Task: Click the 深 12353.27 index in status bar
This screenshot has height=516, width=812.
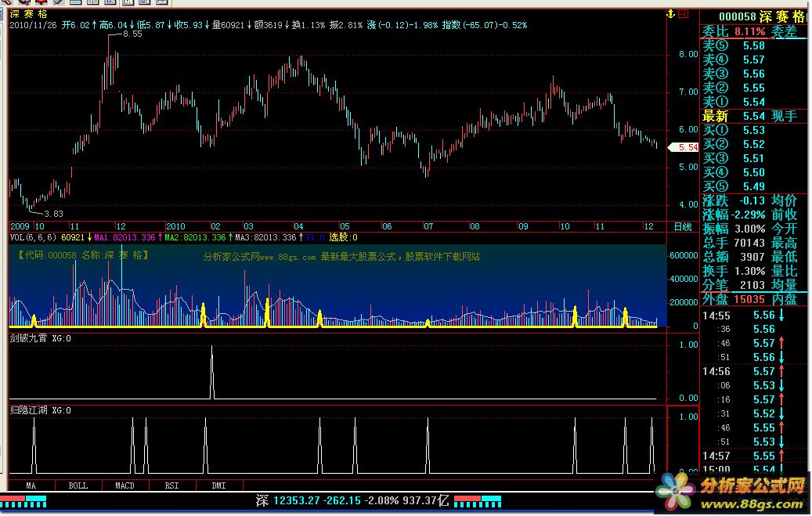Action: tap(287, 501)
